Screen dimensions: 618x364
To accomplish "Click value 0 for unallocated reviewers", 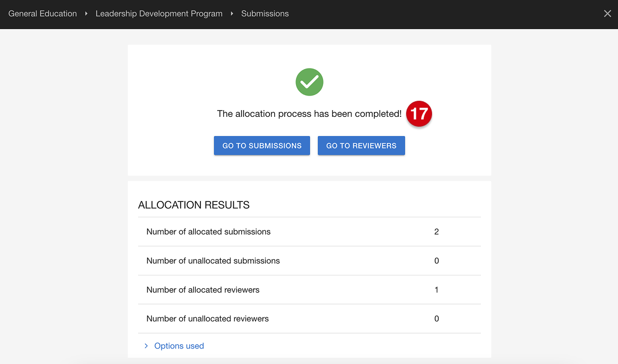I will point(436,319).
